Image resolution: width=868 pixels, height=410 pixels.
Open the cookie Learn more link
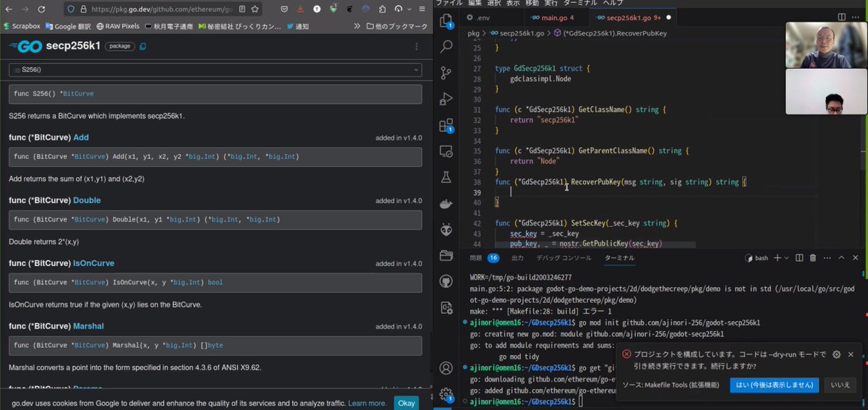point(367,403)
